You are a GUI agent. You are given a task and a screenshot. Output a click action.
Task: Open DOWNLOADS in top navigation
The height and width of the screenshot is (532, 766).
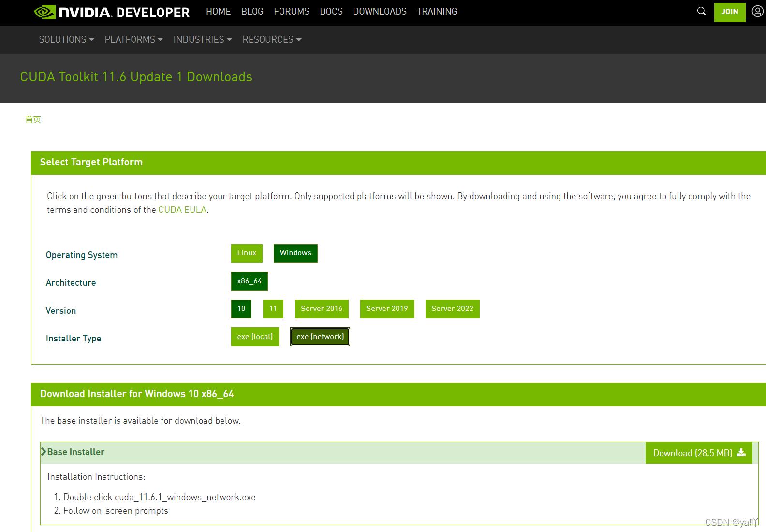point(380,12)
